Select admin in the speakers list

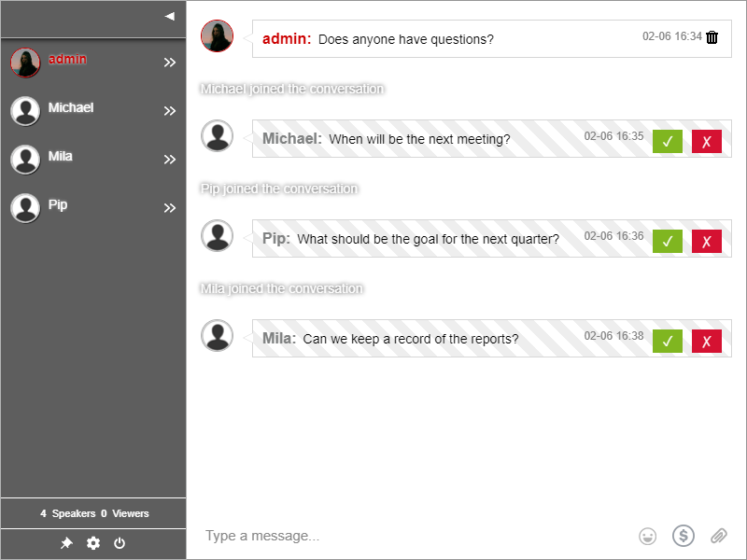point(66,60)
